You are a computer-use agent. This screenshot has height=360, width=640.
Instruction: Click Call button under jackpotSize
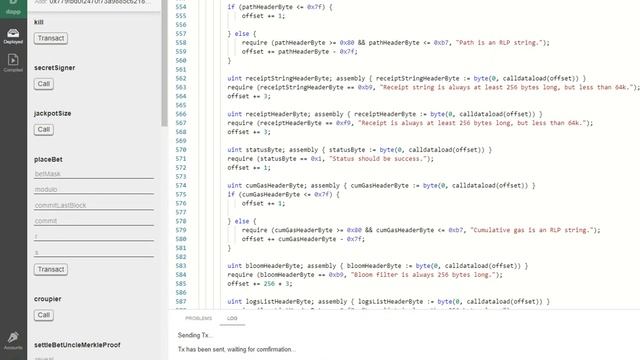(x=44, y=130)
